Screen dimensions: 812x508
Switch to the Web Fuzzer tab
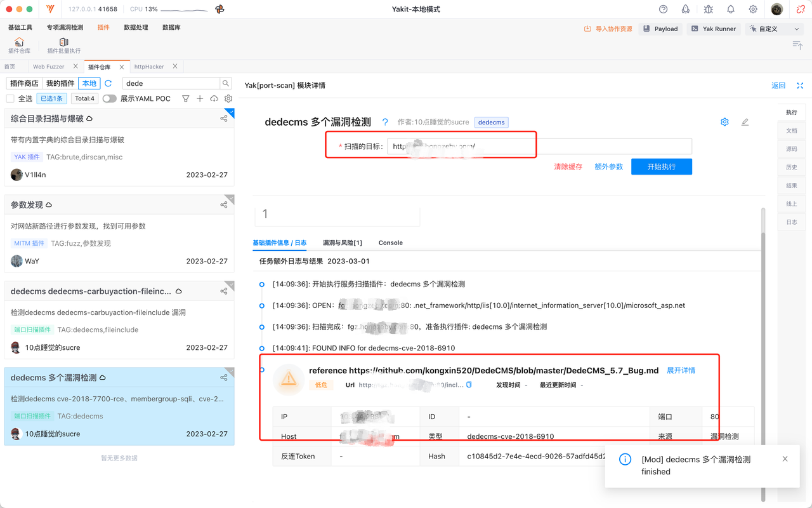[49, 67]
